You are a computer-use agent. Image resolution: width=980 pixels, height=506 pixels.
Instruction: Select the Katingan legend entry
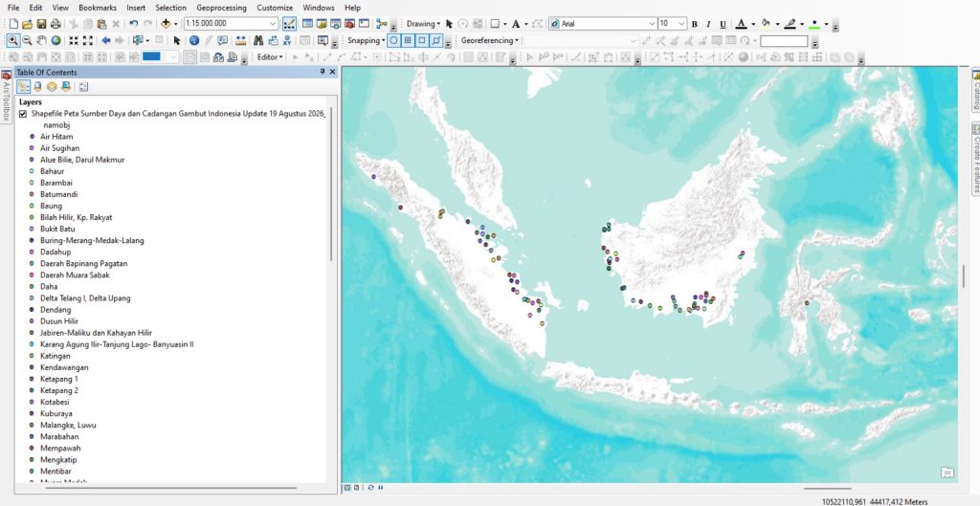point(55,356)
